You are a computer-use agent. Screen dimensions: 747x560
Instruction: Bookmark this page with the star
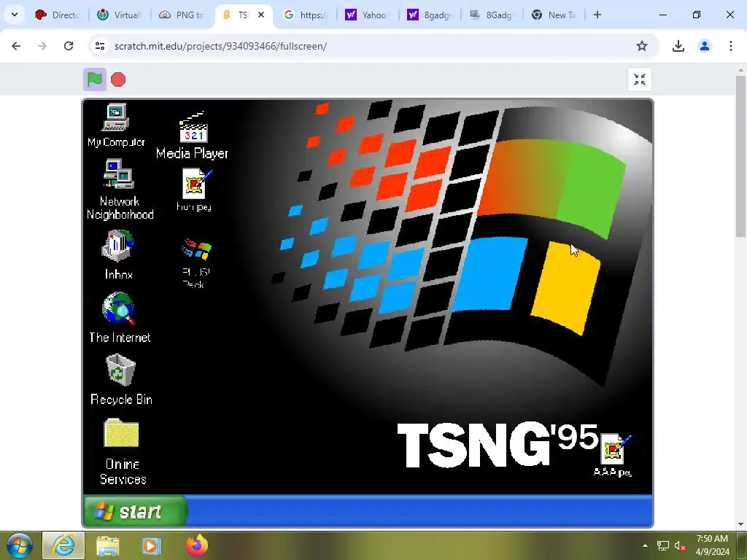[x=642, y=46]
